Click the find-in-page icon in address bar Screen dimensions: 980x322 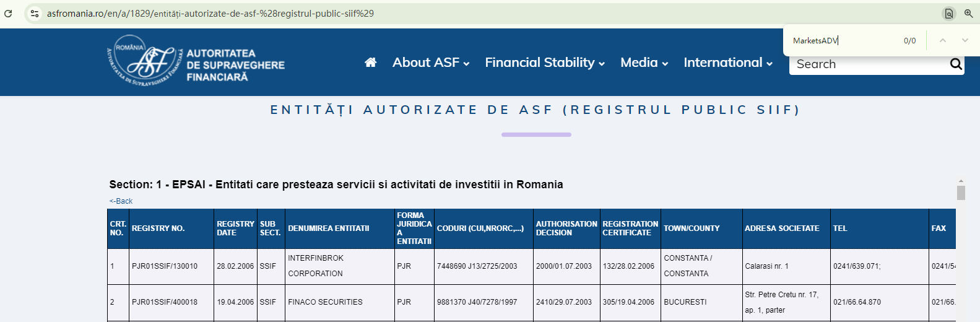pyautogui.click(x=948, y=14)
